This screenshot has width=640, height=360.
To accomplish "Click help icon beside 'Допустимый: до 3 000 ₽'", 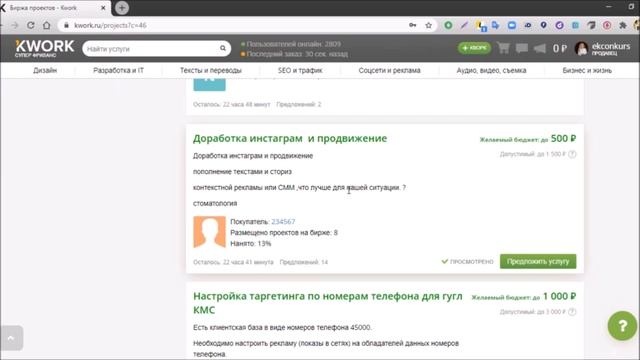I will 572,312.
